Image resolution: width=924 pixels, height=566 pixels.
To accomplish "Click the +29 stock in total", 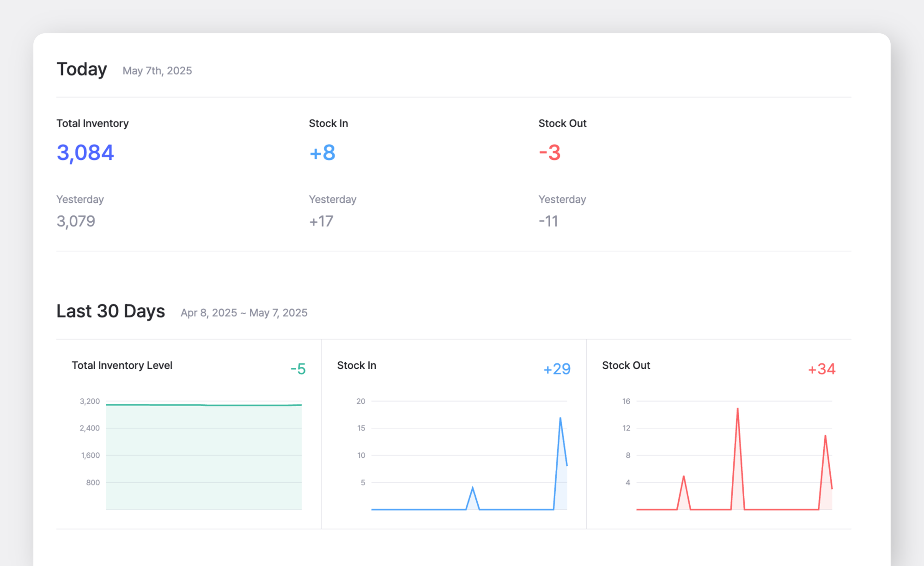I will click(557, 369).
